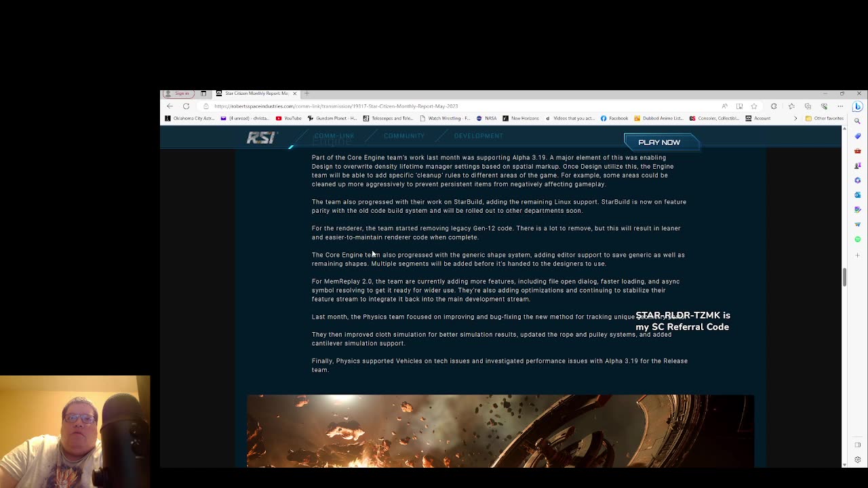868x488 pixels.
Task: Open Oklahoma City Astr... bookmark
Action: pos(190,118)
